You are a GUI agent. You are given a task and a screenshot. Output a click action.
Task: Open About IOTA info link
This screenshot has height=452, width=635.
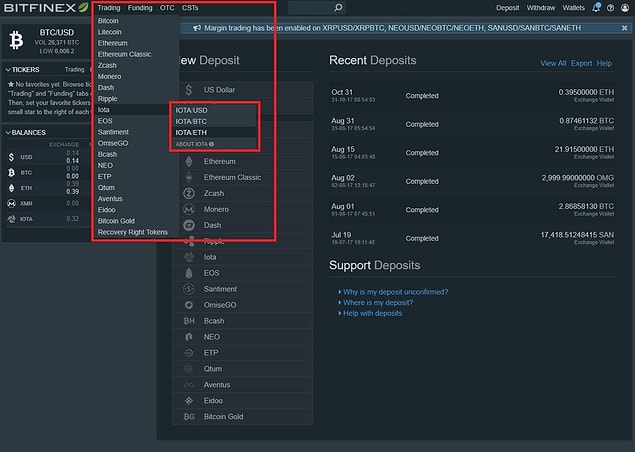point(194,144)
